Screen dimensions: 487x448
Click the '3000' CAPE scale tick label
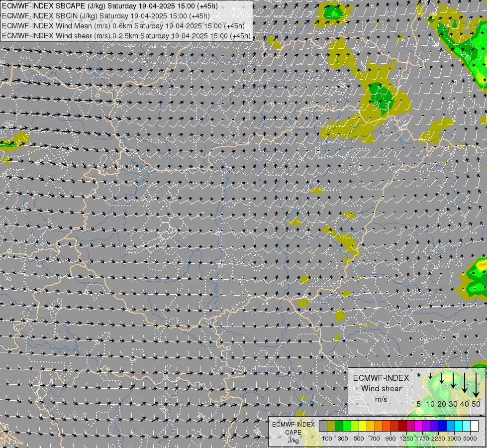[x=454, y=439]
